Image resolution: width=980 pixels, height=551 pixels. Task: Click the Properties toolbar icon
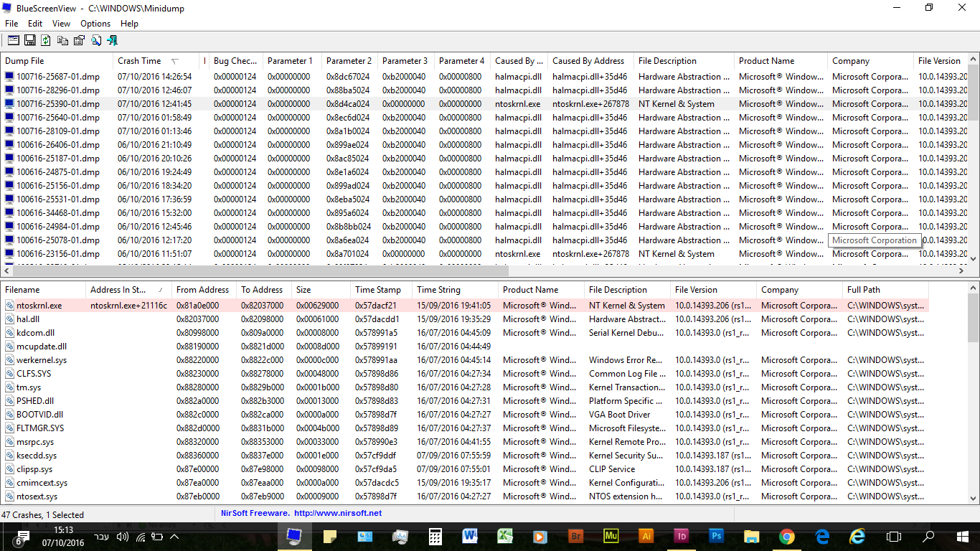pyautogui.click(x=80, y=40)
